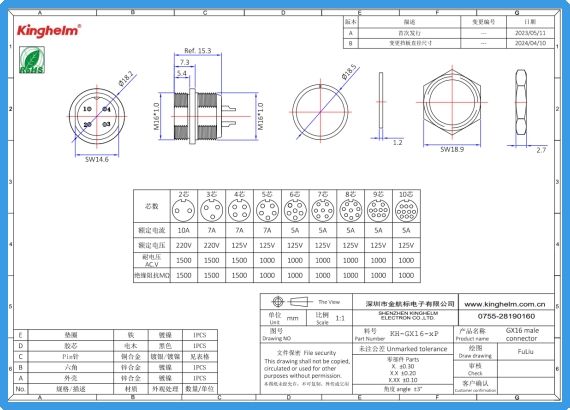Screen dimensions: 570x410
Task: Click the 耐电压 AC.V row header
Action: click(152, 260)
